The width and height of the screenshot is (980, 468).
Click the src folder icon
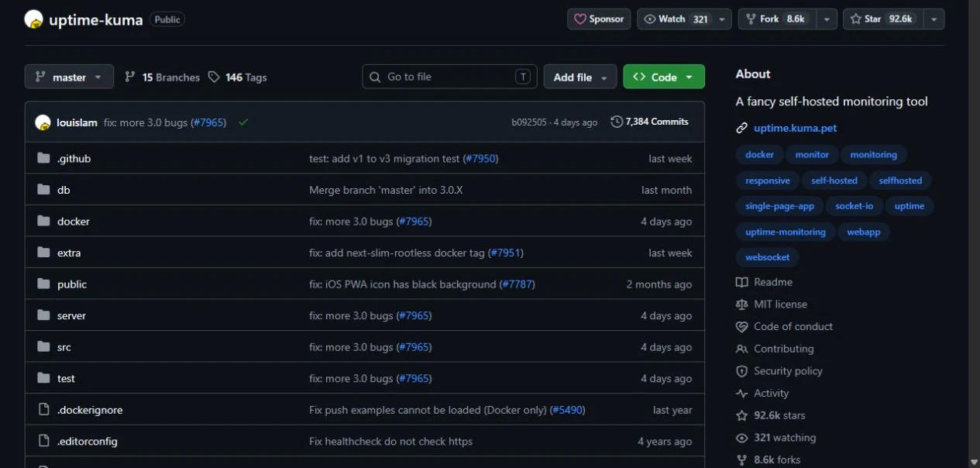(43, 347)
